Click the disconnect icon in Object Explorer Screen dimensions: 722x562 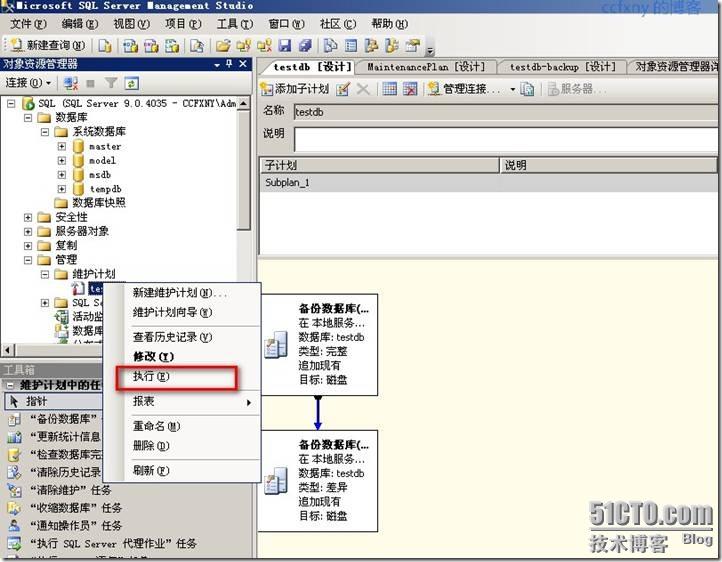click(x=70, y=83)
